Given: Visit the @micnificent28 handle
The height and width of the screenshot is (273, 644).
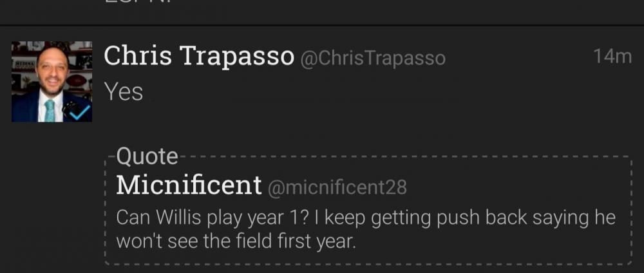Looking at the screenshot, I should coord(337,187).
